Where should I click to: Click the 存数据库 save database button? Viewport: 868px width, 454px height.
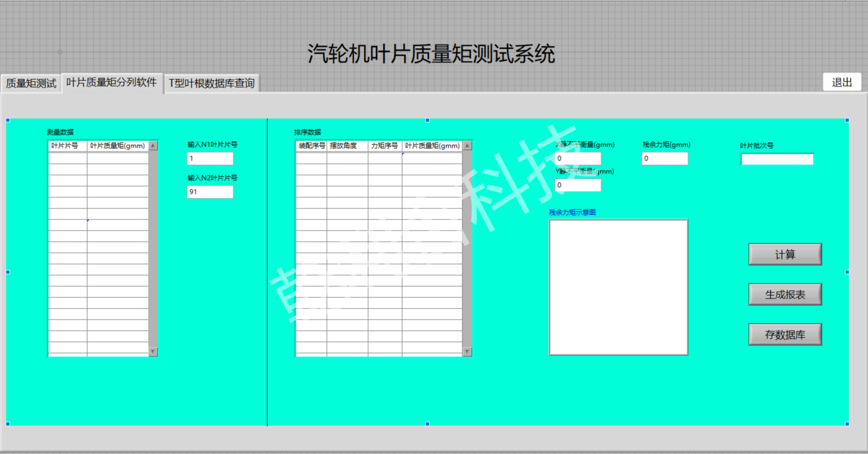[x=785, y=334]
